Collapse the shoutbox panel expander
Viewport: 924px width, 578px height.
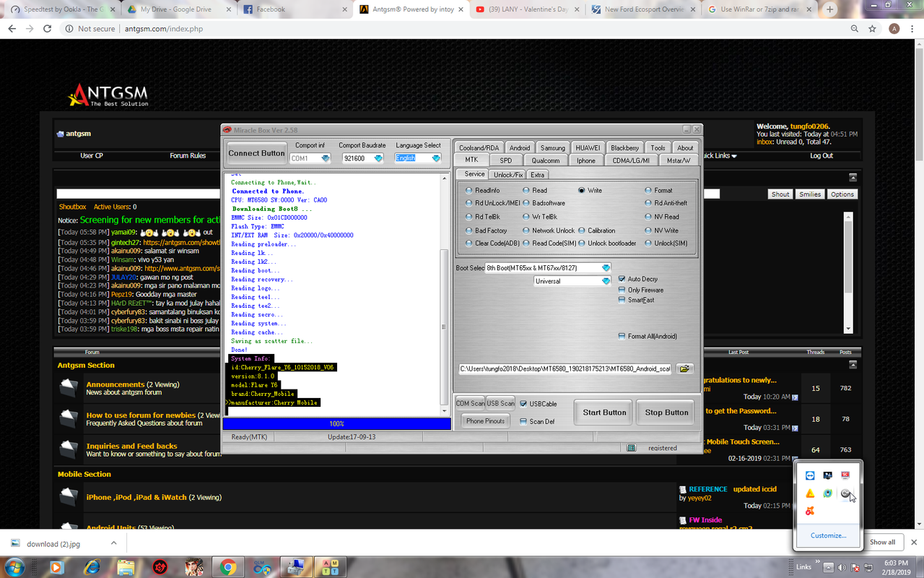(853, 178)
